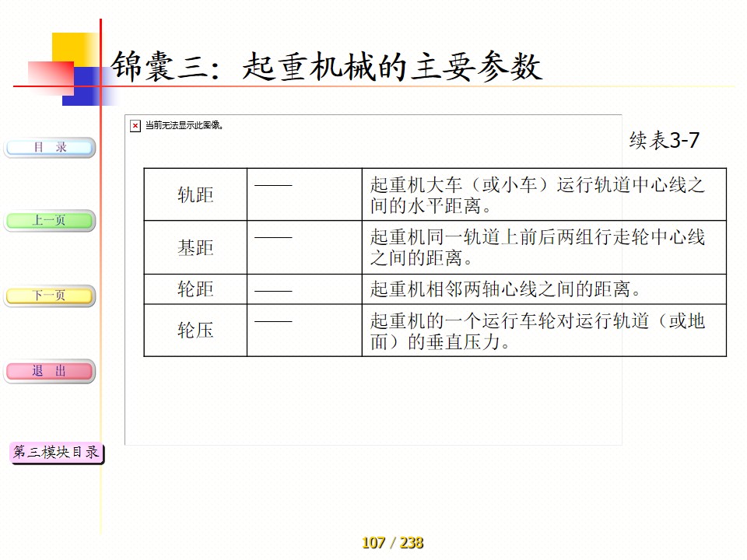Advance to next page with 下一页

coord(50,296)
